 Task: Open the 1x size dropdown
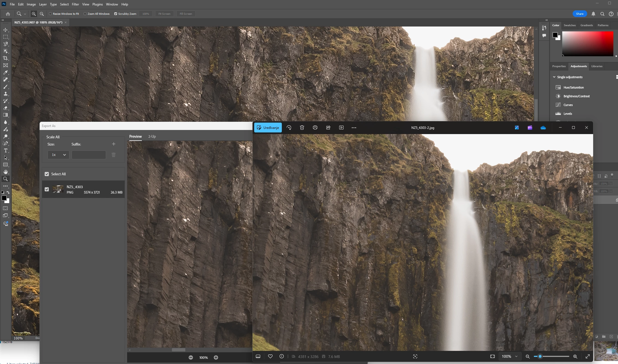click(58, 155)
